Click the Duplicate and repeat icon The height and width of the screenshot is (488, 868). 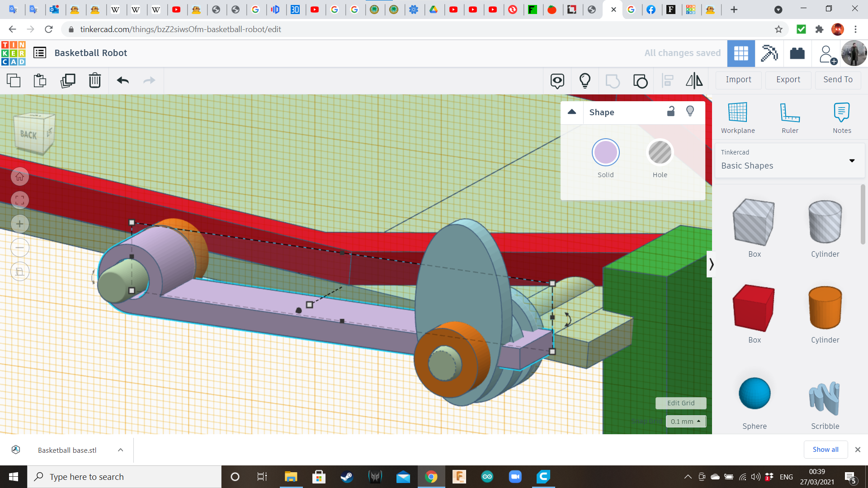[68, 80]
